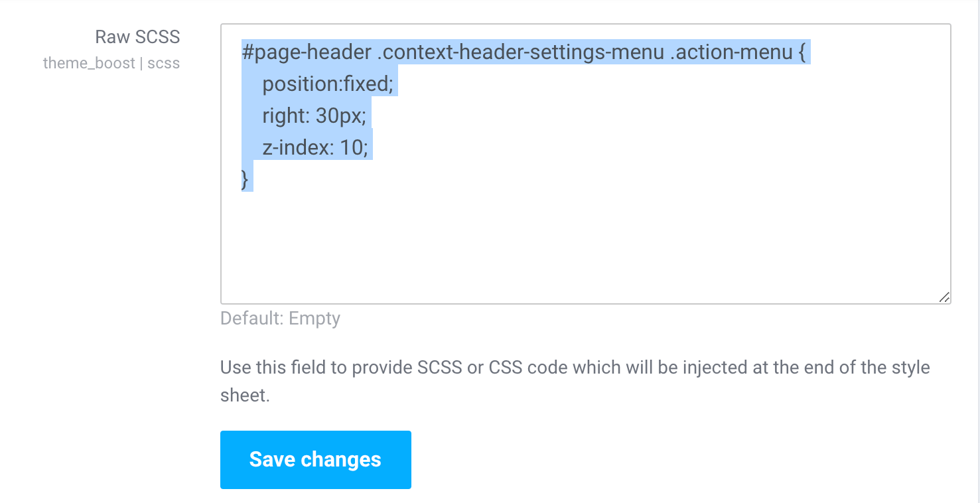Click the Save changes button
The width and height of the screenshot is (980, 503).
tap(315, 459)
